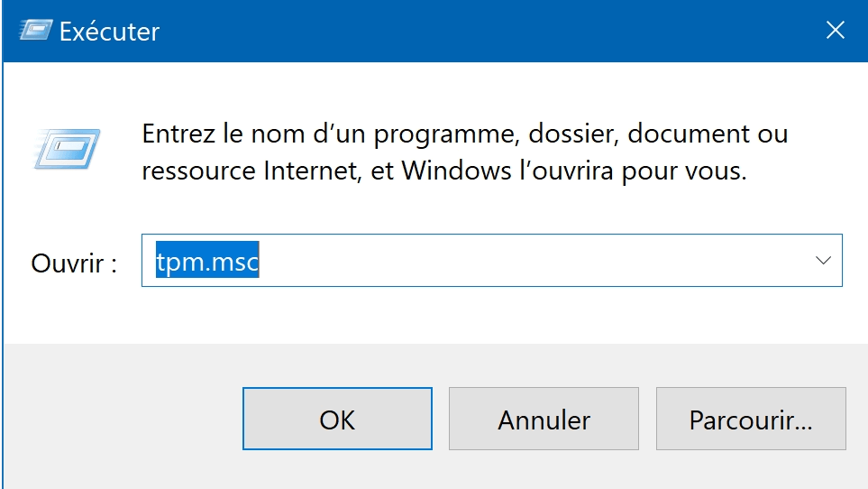This screenshot has width=868, height=489.
Task: Close the Exécuter dialog with X
Action: [x=835, y=31]
